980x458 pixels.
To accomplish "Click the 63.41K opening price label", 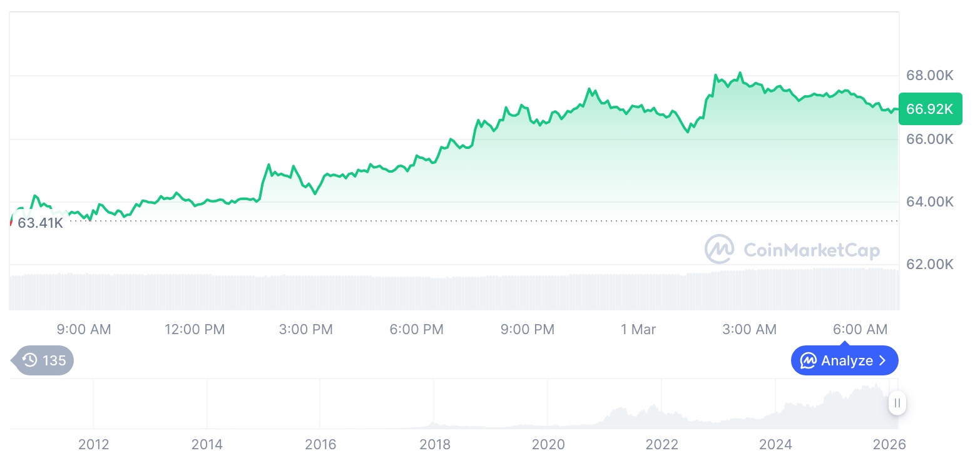I will pos(40,223).
